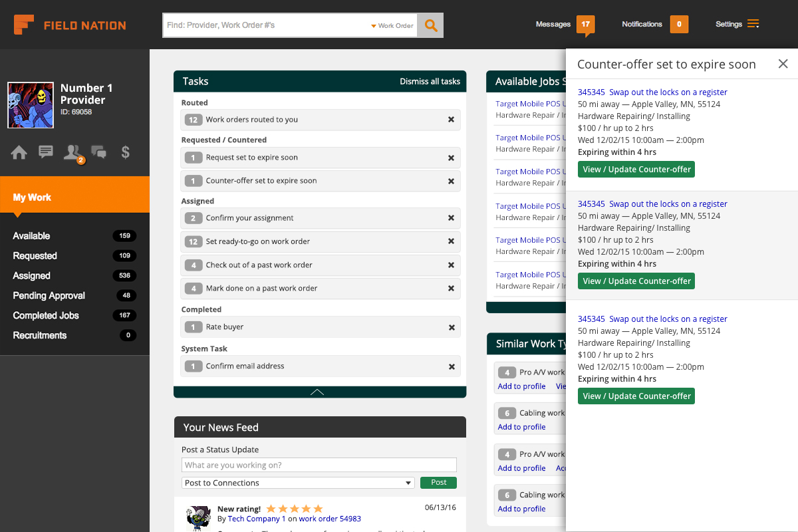Dismiss 'Rate buyer' task
798x532 pixels.
click(451, 327)
